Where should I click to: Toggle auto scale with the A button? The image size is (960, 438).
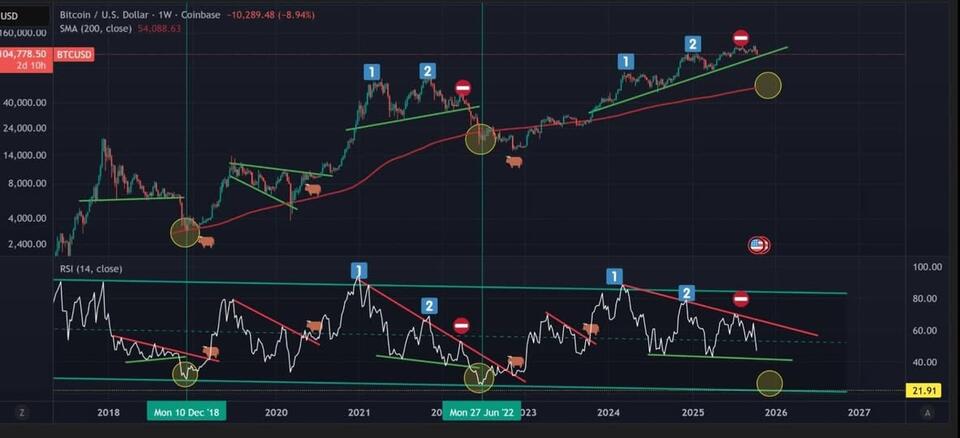click(928, 413)
